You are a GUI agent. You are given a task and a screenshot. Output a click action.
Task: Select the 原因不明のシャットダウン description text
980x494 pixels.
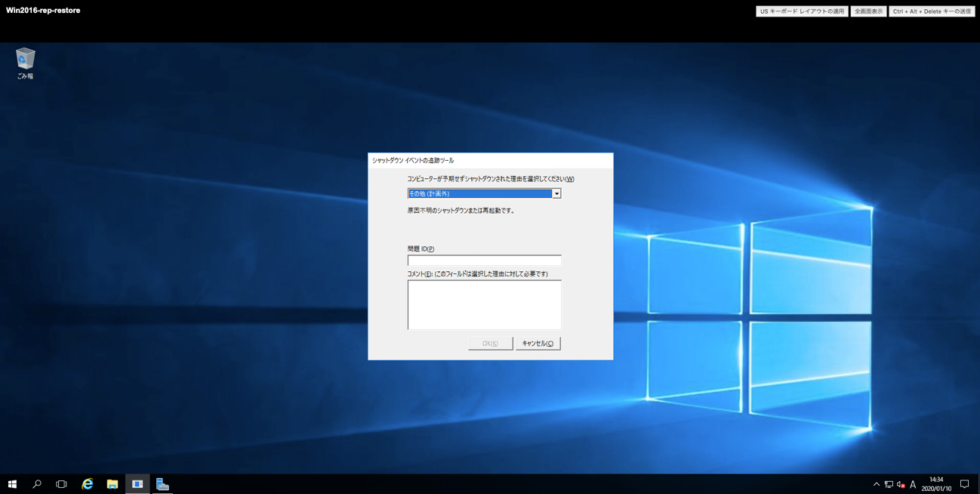461,211
